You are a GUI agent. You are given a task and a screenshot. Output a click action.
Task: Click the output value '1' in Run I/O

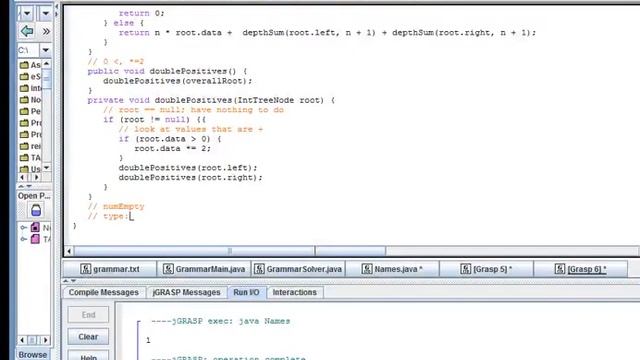pos(148,340)
